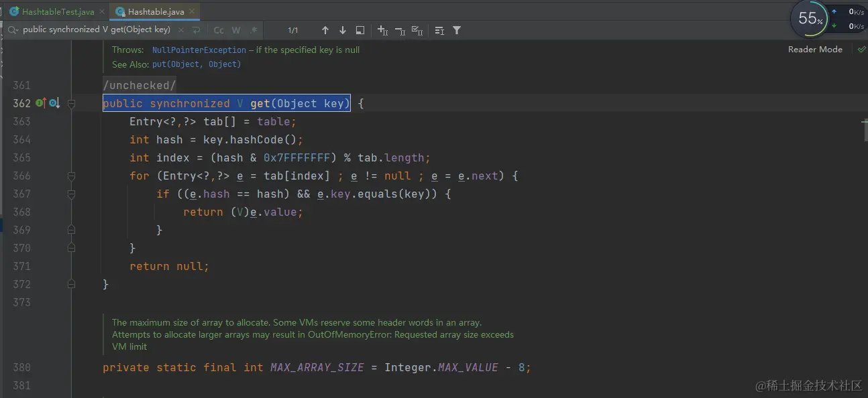
Task: Clear the search text field
Action: click(x=180, y=30)
